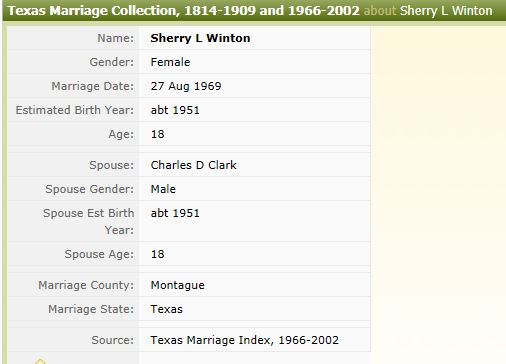This screenshot has height=364, width=506.
Task: Click the partial yellow icon below Source
Action: 40,361
